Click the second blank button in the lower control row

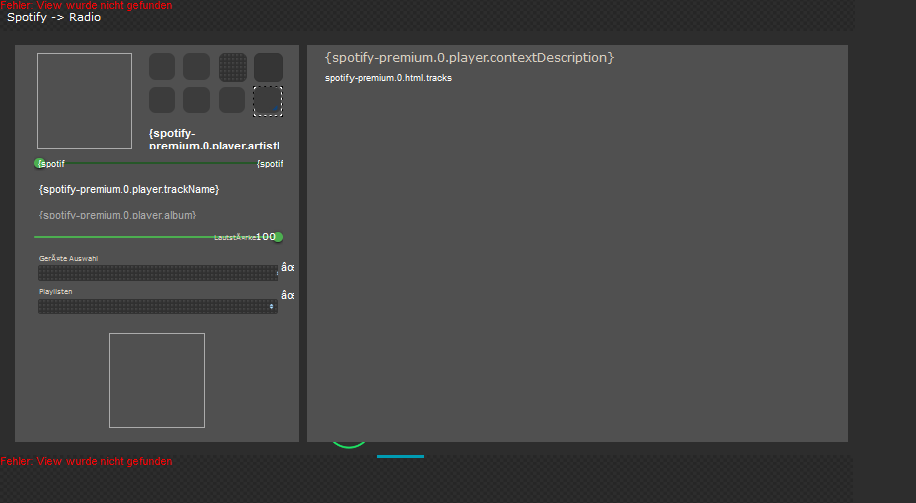(197, 101)
